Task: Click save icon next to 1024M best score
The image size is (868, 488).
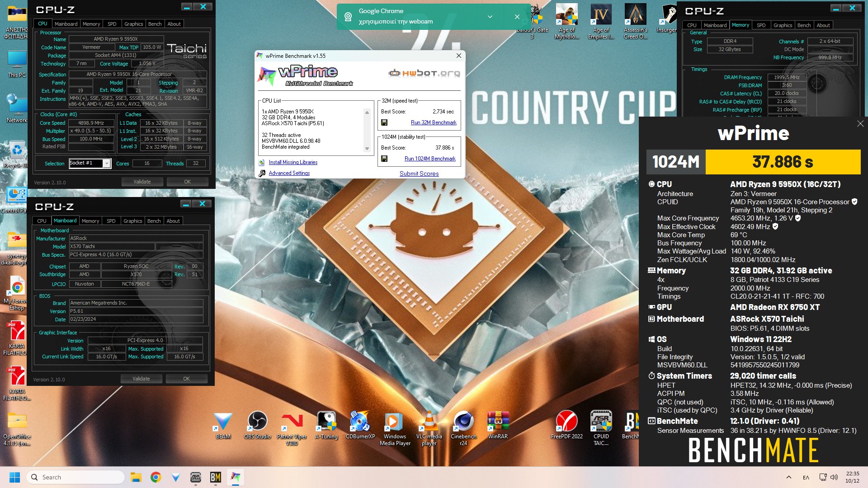Action: pyautogui.click(x=384, y=159)
